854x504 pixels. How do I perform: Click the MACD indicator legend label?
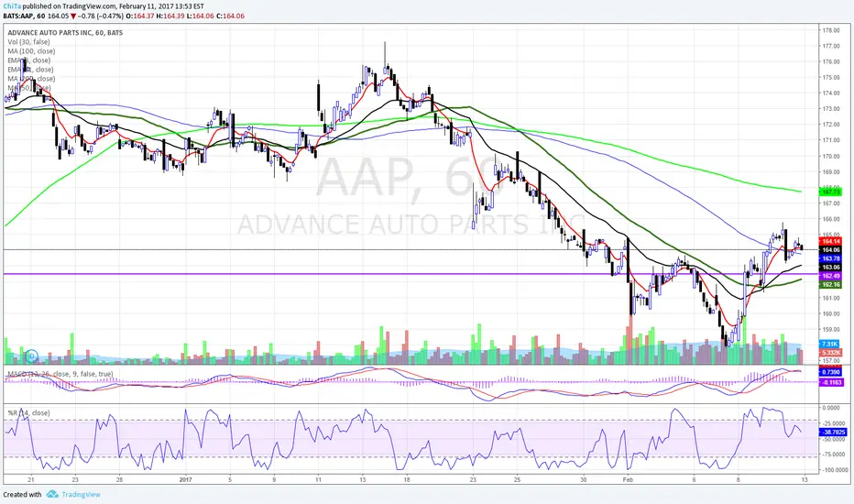(x=60, y=374)
